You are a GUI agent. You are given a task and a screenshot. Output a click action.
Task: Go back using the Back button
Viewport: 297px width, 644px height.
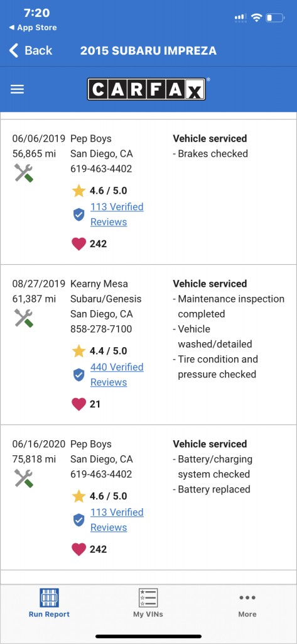click(31, 50)
